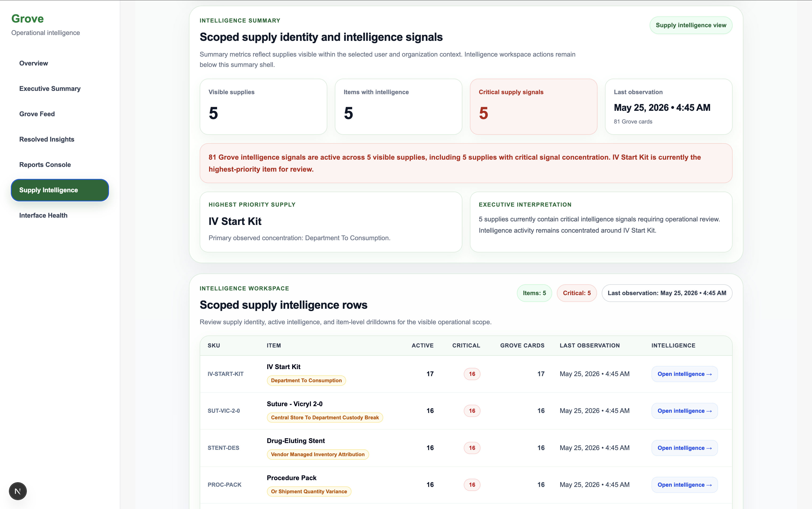Click the Critical: 5 pill

point(577,293)
